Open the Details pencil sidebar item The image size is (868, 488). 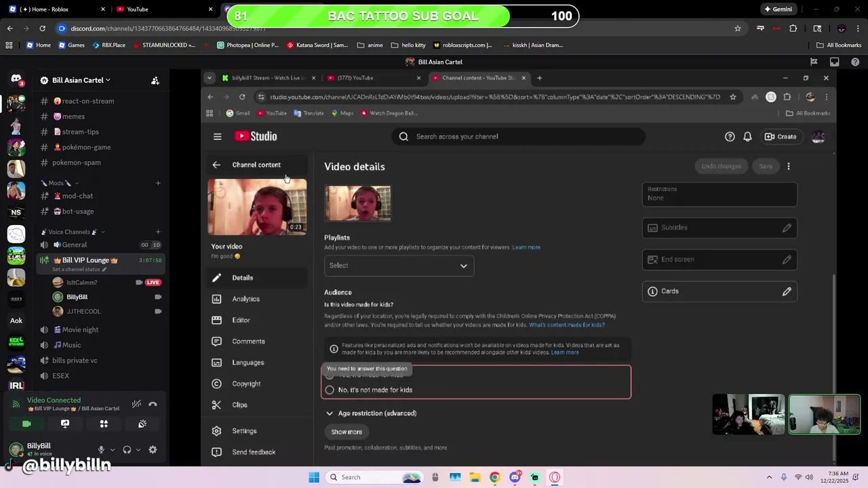click(x=257, y=278)
